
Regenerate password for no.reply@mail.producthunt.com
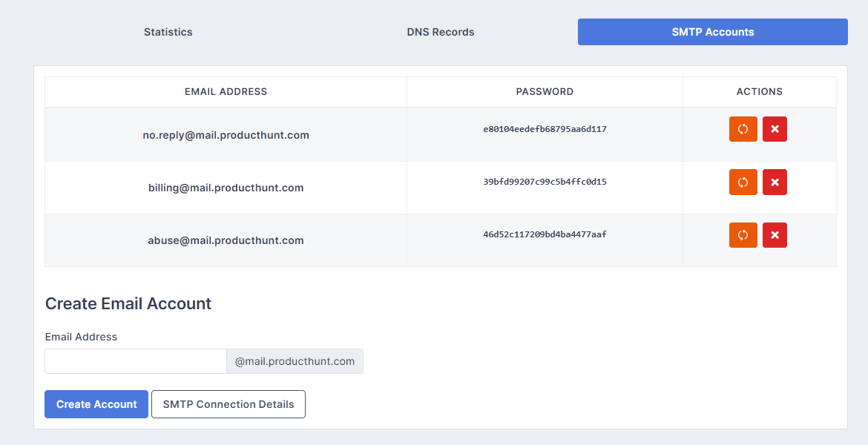pos(743,129)
